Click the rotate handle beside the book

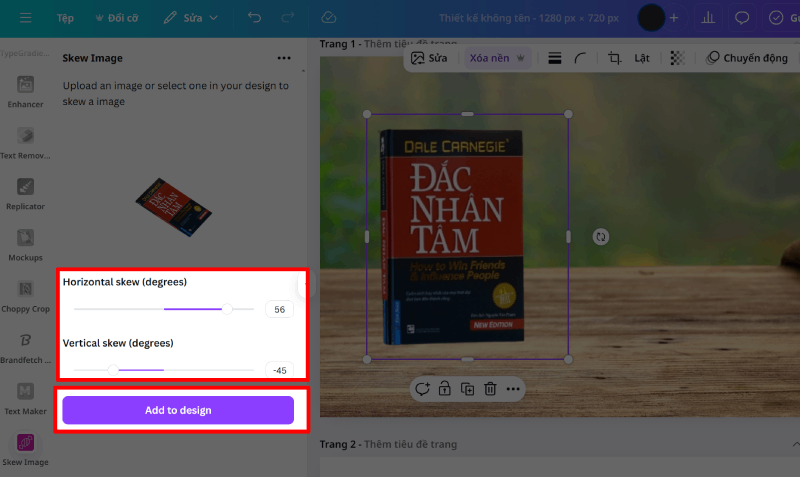(601, 237)
